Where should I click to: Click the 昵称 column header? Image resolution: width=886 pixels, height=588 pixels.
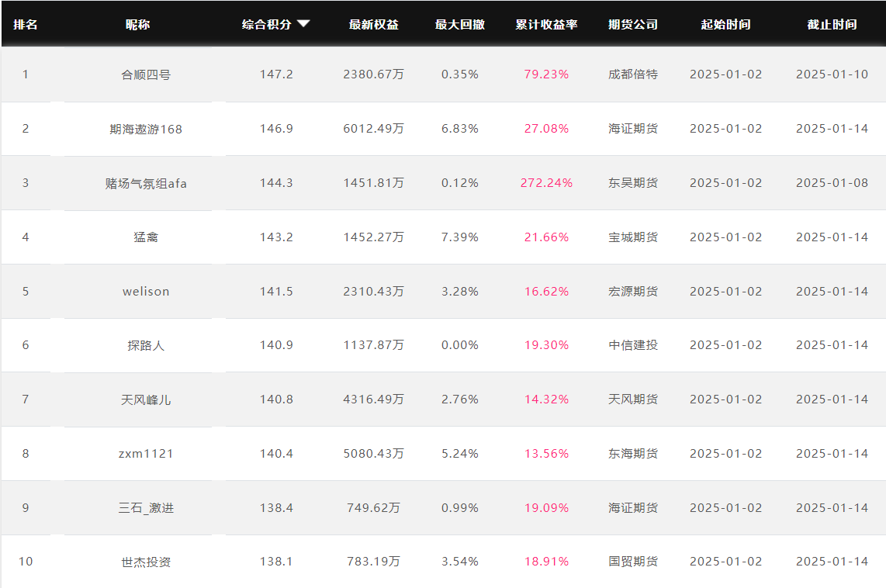[x=138, y=24]
